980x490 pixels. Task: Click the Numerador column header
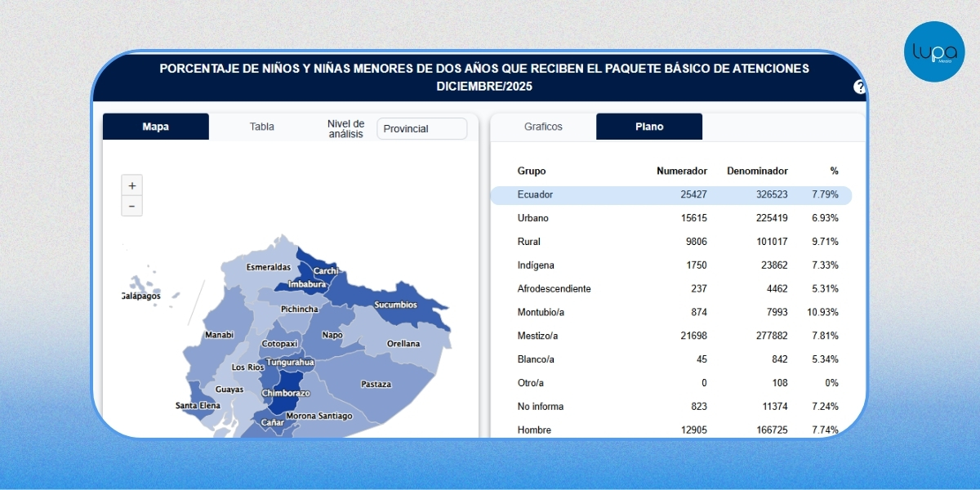coord(682,171)
